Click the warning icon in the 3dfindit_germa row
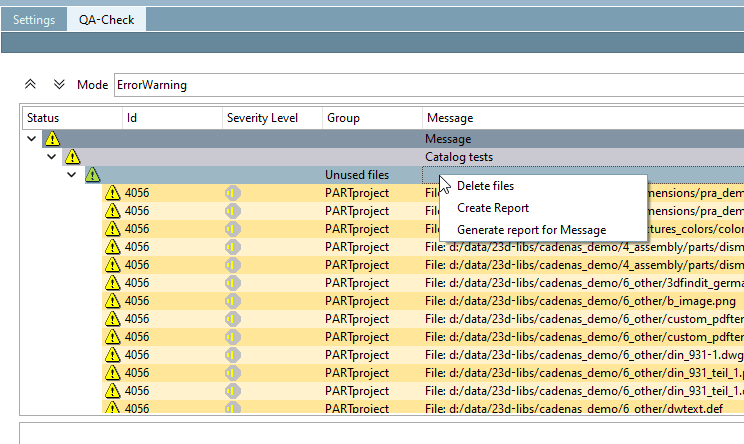Image resolution: width=744 pixels, height=444 pixels. click(112, 283)
